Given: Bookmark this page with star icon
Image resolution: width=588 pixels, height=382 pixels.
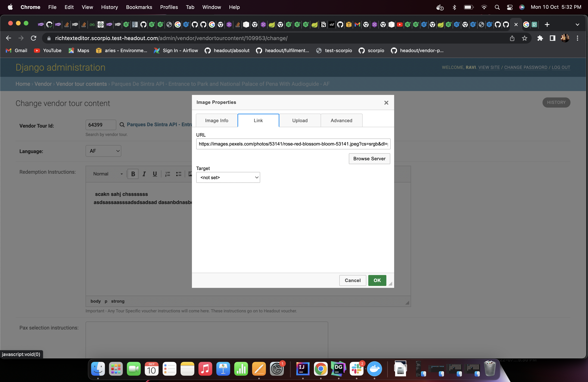Looking at the screenshot, I should (x=524, y=38).
